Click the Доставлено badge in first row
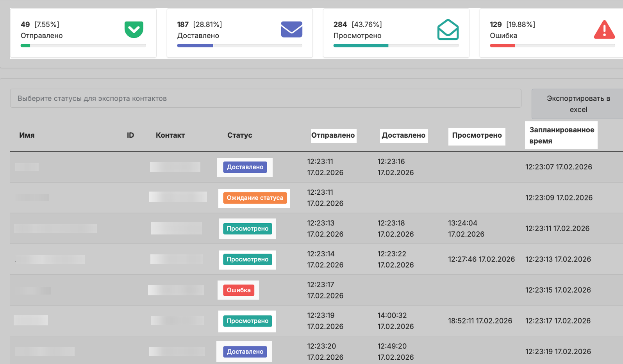 pos(245,167)
